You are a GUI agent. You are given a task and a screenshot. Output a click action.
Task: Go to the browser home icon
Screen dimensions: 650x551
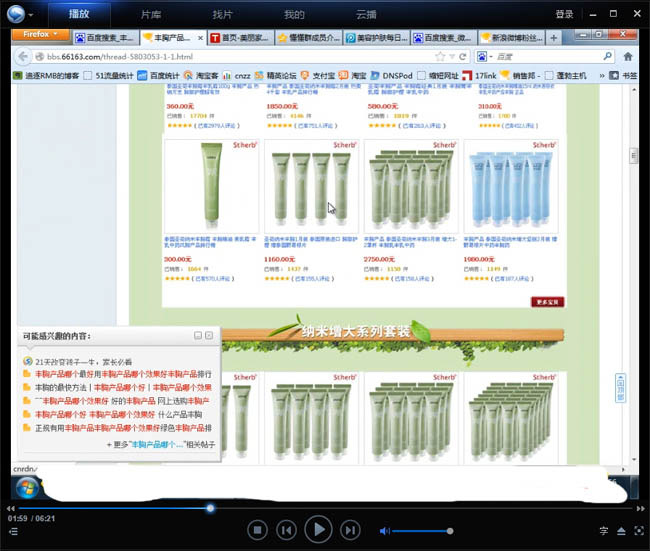(628, 56)
